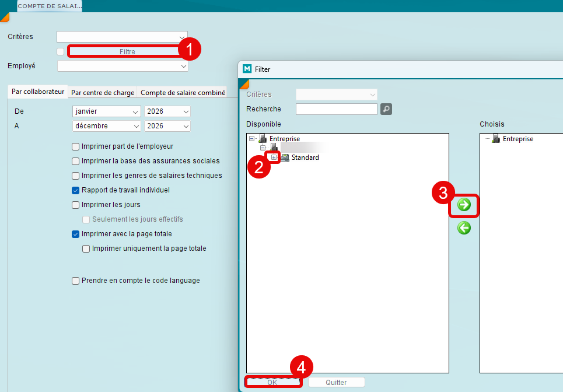This screenshot has width=563, height=392.
Task: Open Compte de salaire combiné tab
Action: tap(183, 93)
